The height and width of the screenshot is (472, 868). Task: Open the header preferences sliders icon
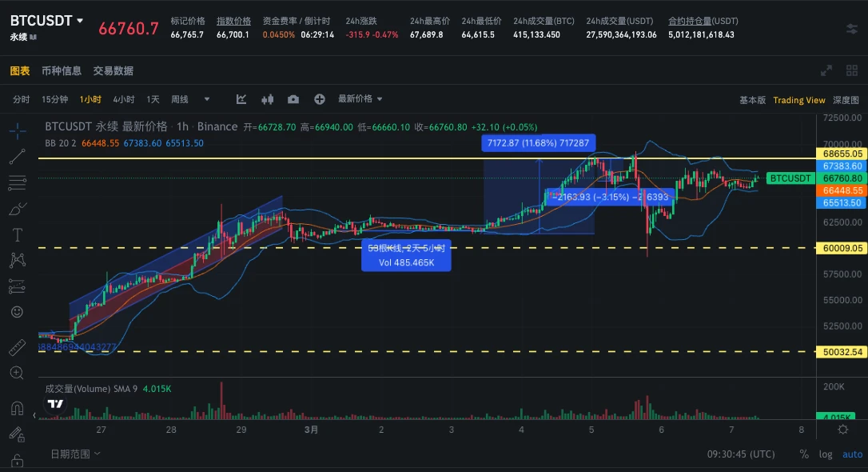pos(852,29)
